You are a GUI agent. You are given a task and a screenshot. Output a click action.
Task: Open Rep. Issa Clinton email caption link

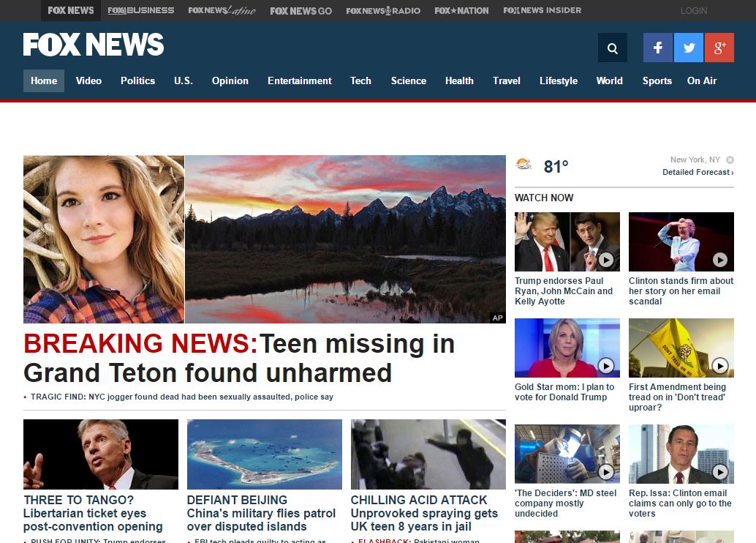coord(680,503)
